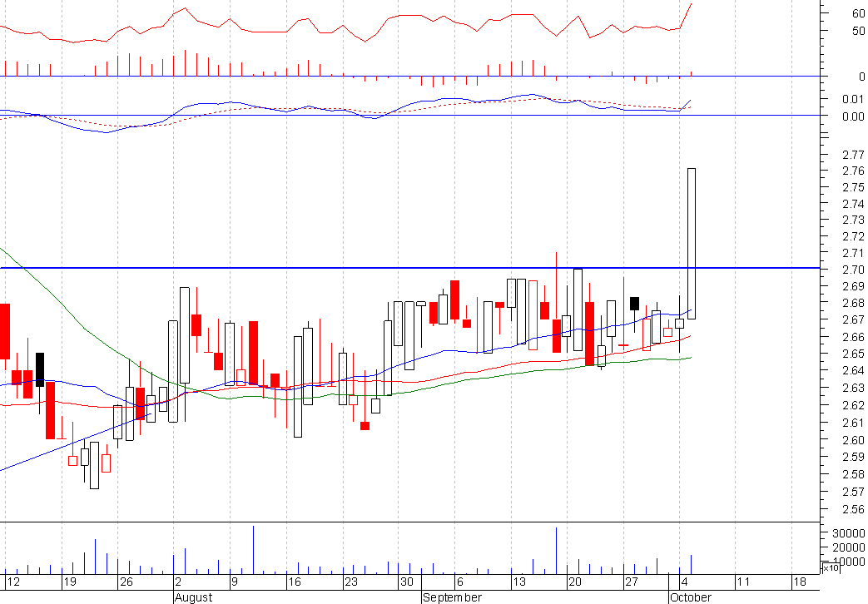Select the 26 date axis label
The width and height of the screenshot is (868, 604).
pyautogui.click(x=126, y=582)
